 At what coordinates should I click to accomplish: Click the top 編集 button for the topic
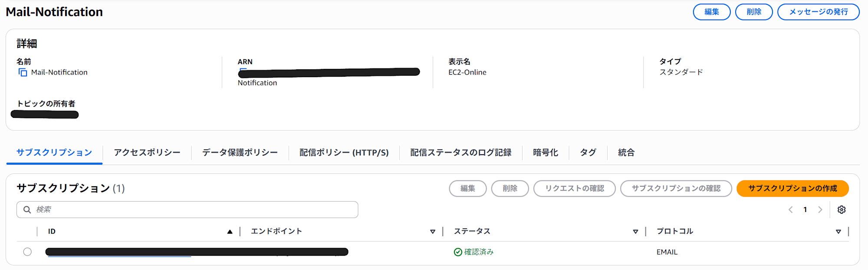pyautogui.click(x=711, y=12)
